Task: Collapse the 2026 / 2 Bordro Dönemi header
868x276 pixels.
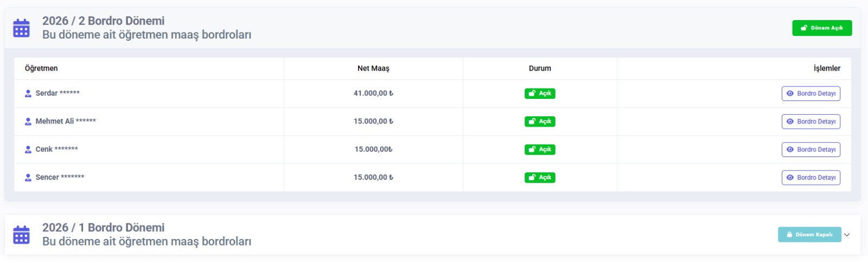Action: click(x=103, y=21)
